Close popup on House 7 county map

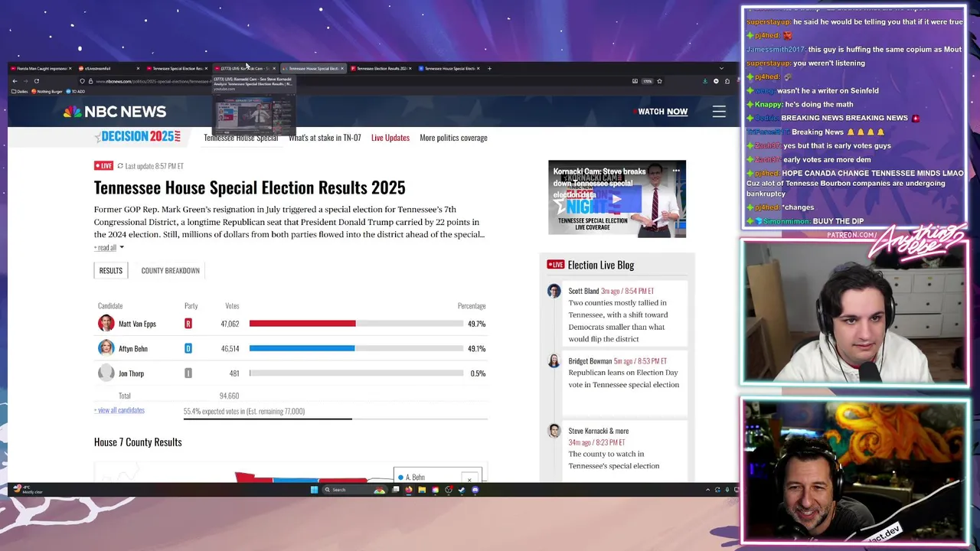pyautogui.click(x=469, y=480)
